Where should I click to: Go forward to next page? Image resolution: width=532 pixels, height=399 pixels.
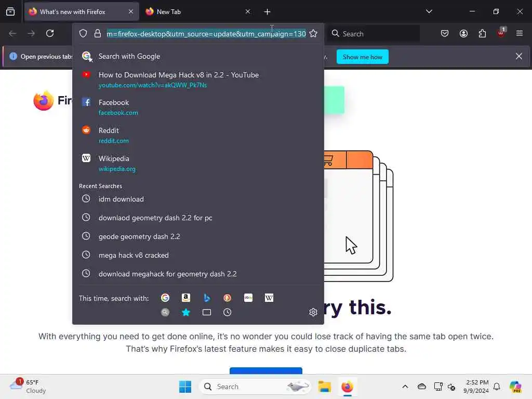click(x=31, y=33)
